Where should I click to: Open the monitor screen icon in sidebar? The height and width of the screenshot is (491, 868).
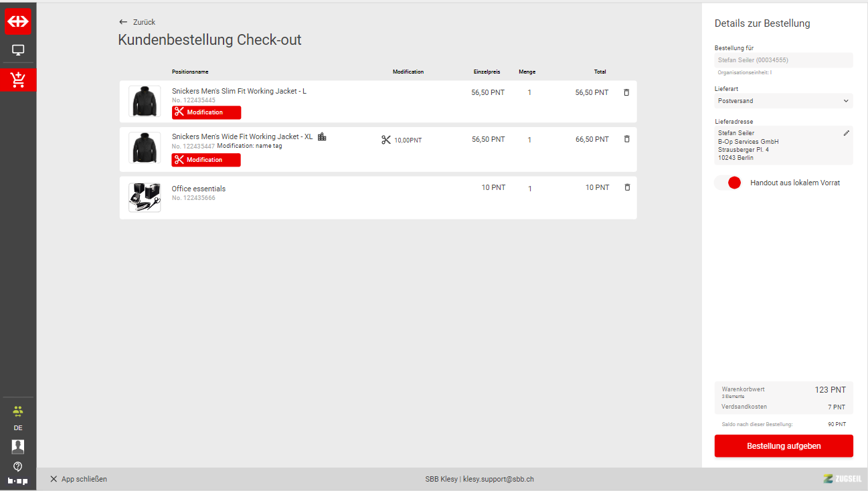(18, 50)
